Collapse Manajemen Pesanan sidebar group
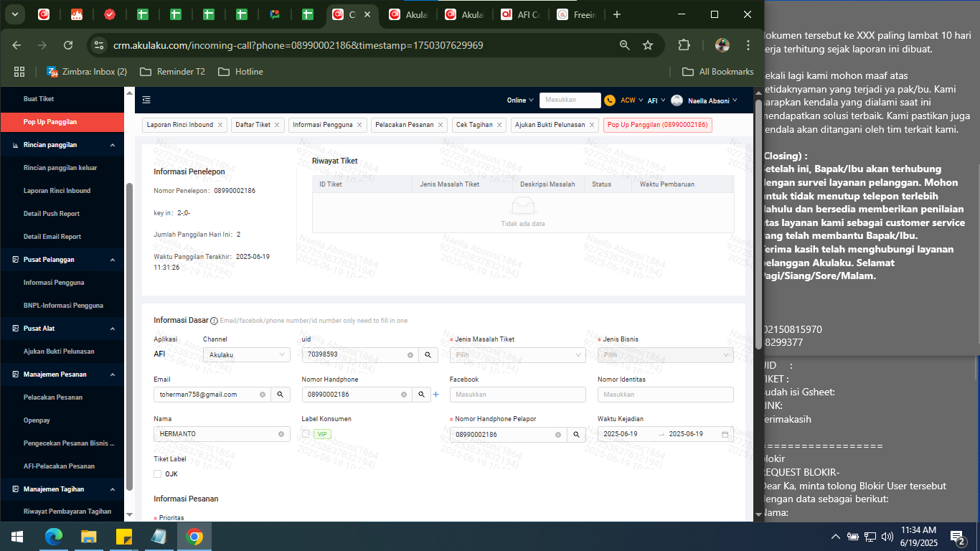The image size is (980, 551). point(62,375)
